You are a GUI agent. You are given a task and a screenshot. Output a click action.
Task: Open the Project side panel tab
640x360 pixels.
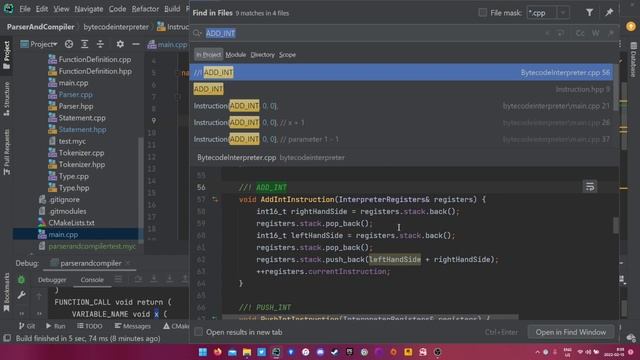(7, 55)
